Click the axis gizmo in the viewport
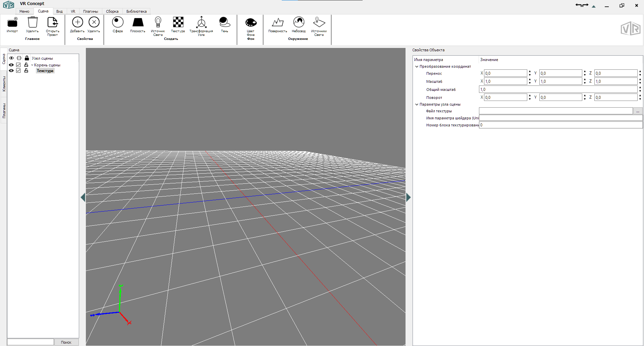The width and height of the screenshot is (644, 346). tap(111, 305)
